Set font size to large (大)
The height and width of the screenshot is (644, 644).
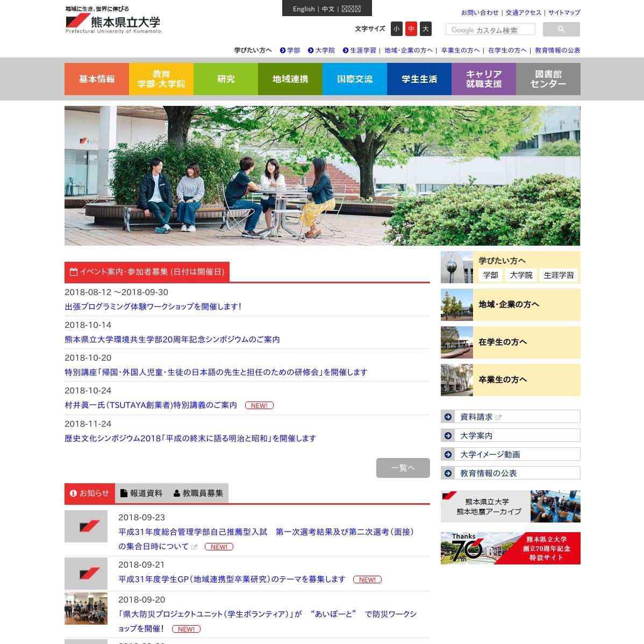click(426, 28)
